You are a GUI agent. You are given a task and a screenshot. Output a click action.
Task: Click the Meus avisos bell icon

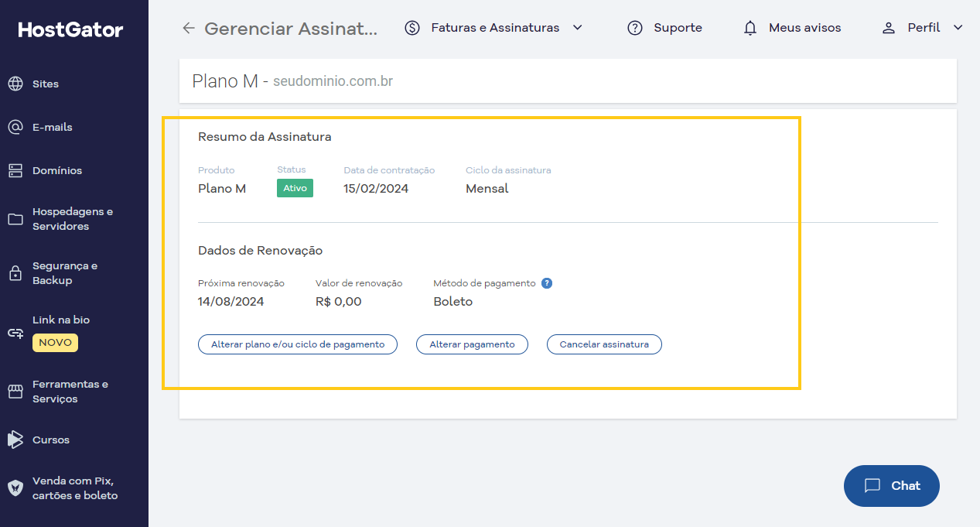coord(750,28)
